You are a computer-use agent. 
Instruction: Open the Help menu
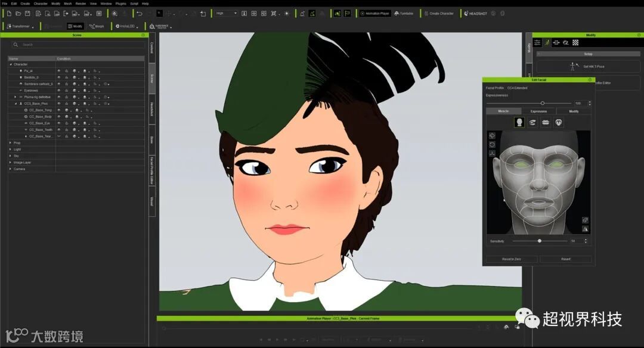(x=145, y=4)
